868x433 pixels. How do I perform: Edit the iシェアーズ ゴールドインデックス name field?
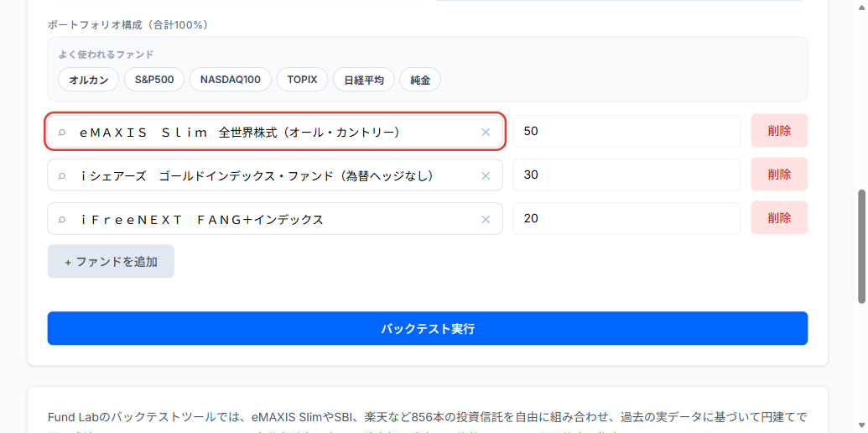tap(275, 175)
